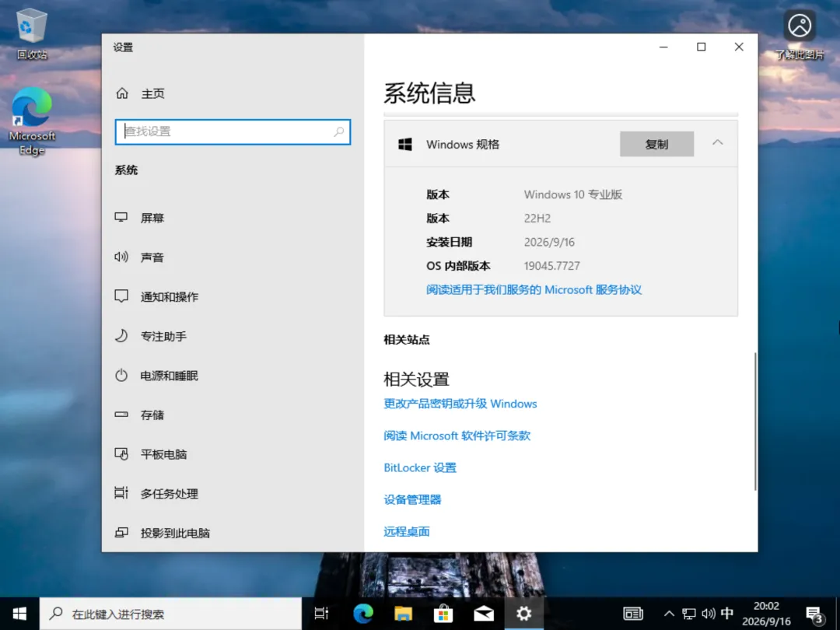Open 平板电脑 tablet settings icon
This screenshot has width=840, height=630.
(121, 454)
